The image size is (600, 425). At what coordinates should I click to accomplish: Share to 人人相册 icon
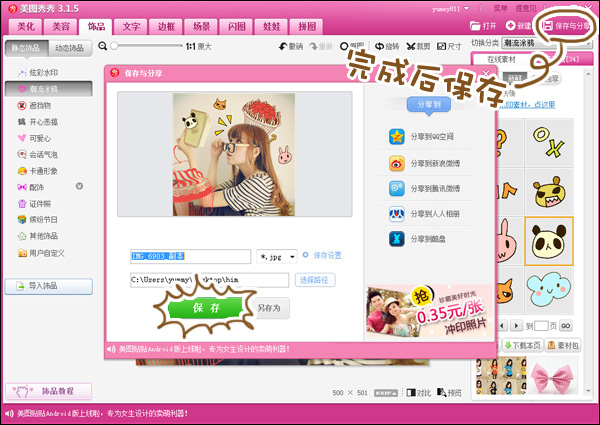[x=397, y=214]
